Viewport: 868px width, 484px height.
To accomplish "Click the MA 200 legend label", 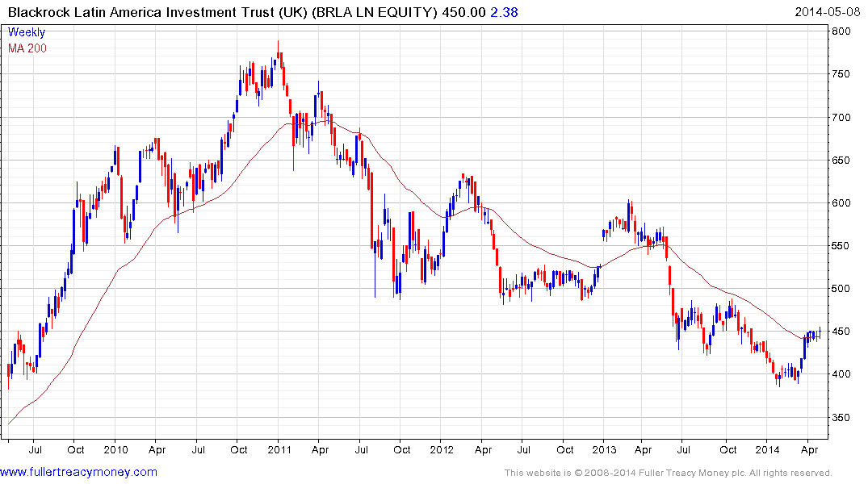I will pyautogui.click(x=27, y=48).
